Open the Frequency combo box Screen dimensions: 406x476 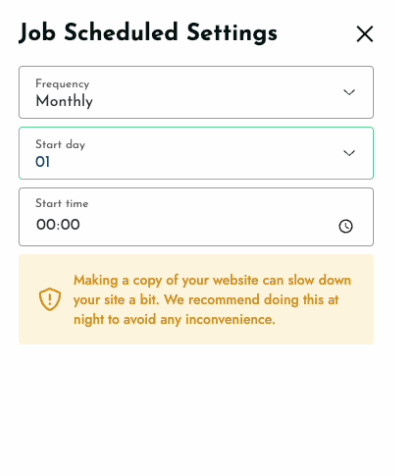click(196, 92)
